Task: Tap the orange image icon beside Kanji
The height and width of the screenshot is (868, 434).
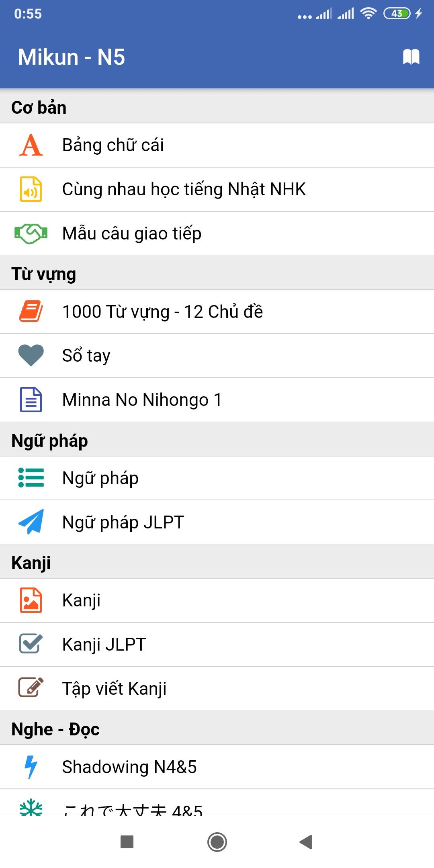Action: [31, 600]
